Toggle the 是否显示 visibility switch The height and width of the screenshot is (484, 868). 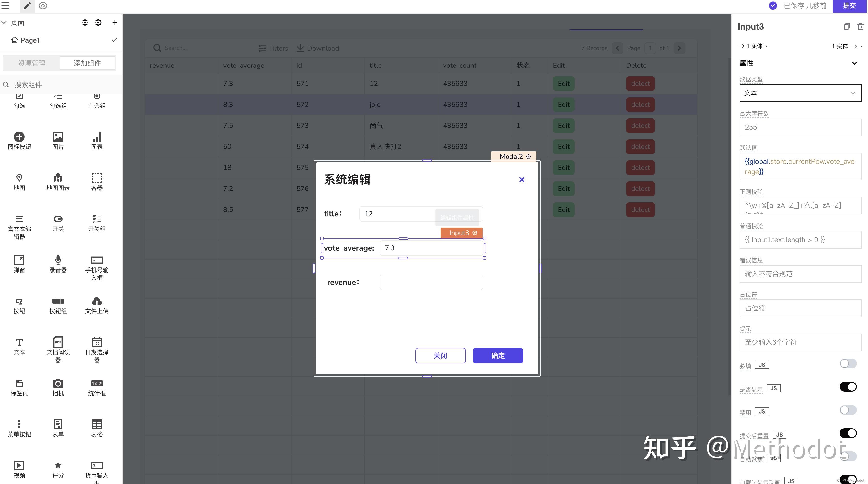(848, 387)
